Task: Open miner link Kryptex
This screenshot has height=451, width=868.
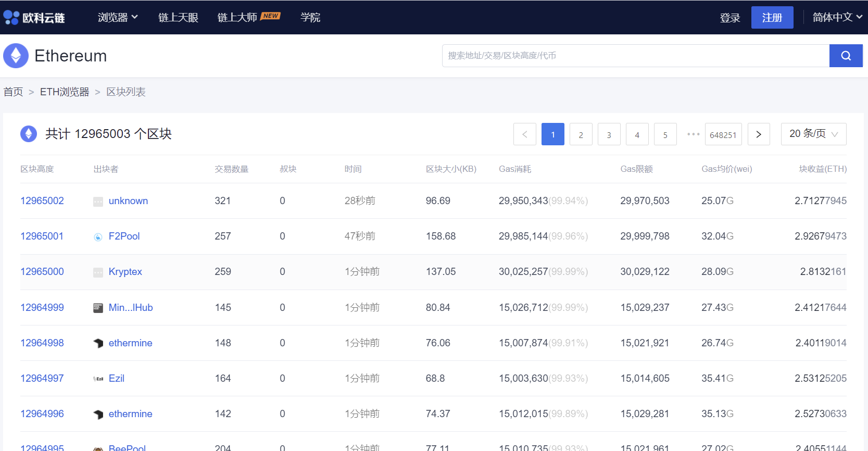Action: 125,271
